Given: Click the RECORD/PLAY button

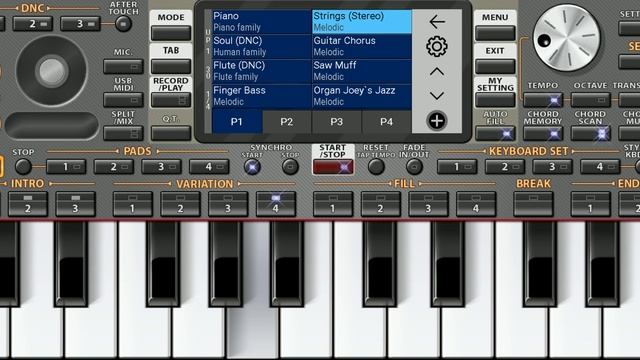Looking at the screenshot, I should [171, 100].
